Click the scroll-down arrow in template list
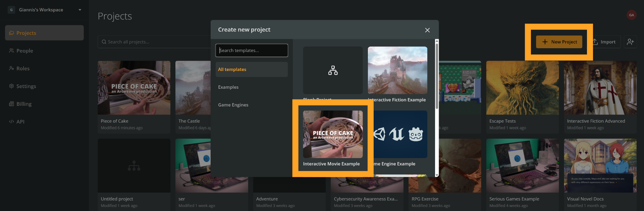 pyautogui.click(x=437, y=175)
